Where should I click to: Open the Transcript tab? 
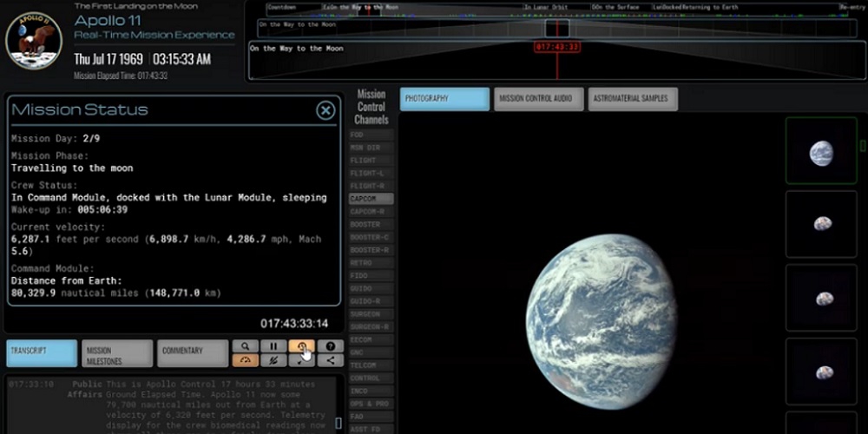(x=42, y=353)
